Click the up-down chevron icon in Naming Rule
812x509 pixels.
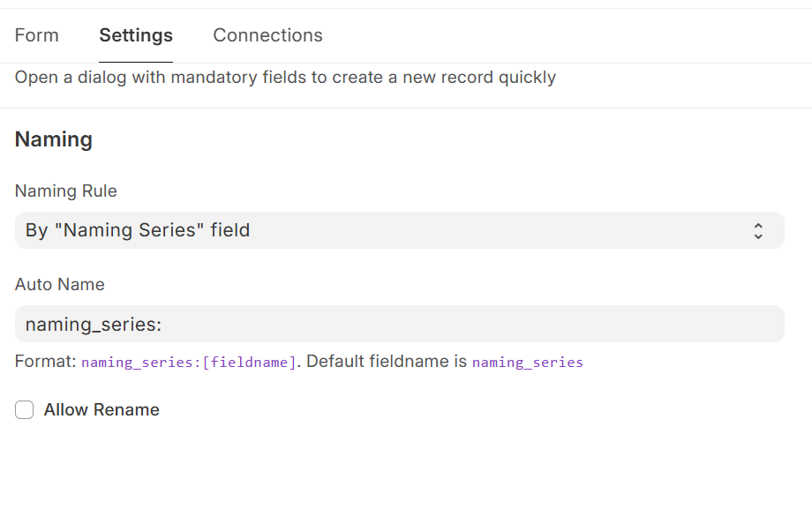pos(758,231)
